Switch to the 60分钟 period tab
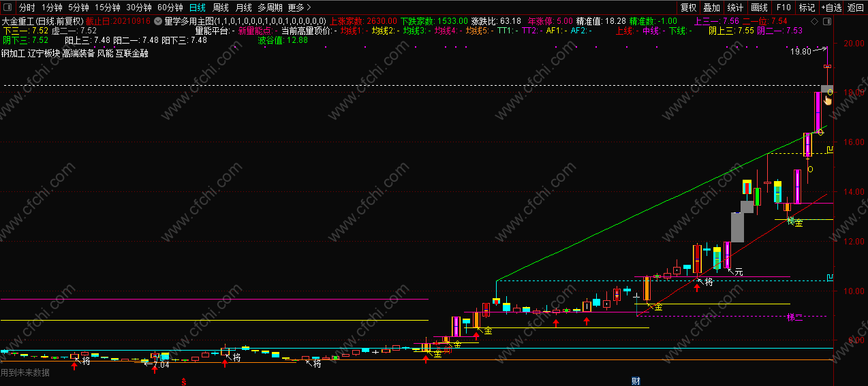This screenshot has width=868, height=386. 170,7
